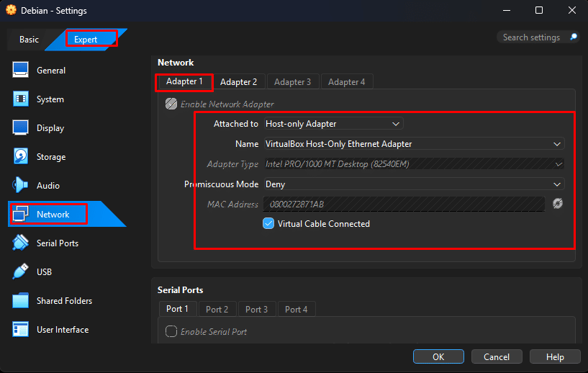
Task: Select the Adapter 3 tab
Action: (292, 82)
